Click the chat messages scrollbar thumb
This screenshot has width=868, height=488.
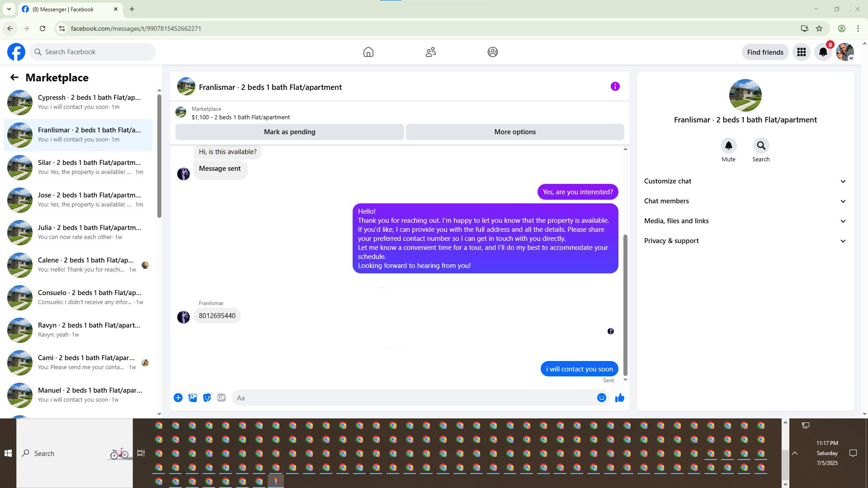click(625, 305)
